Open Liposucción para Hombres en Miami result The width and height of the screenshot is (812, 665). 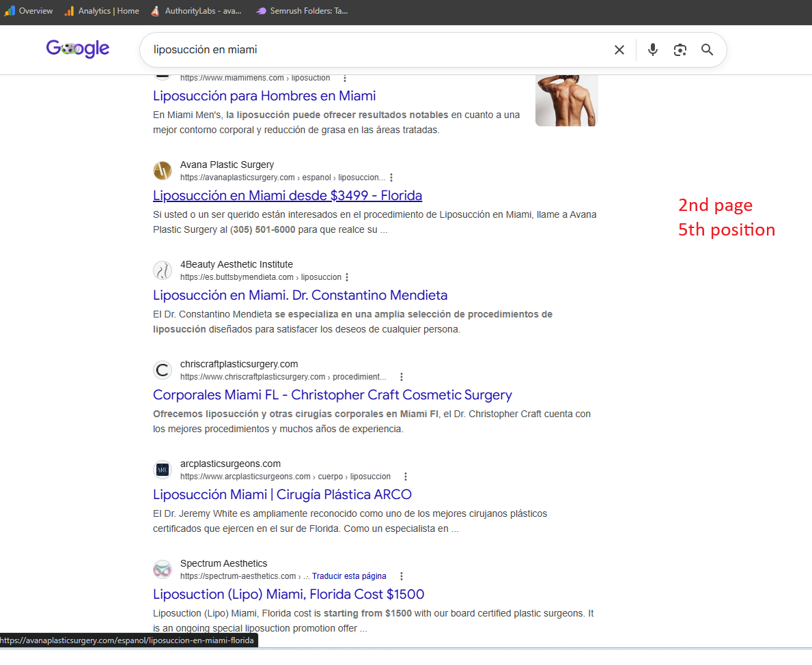coord(264,96)
